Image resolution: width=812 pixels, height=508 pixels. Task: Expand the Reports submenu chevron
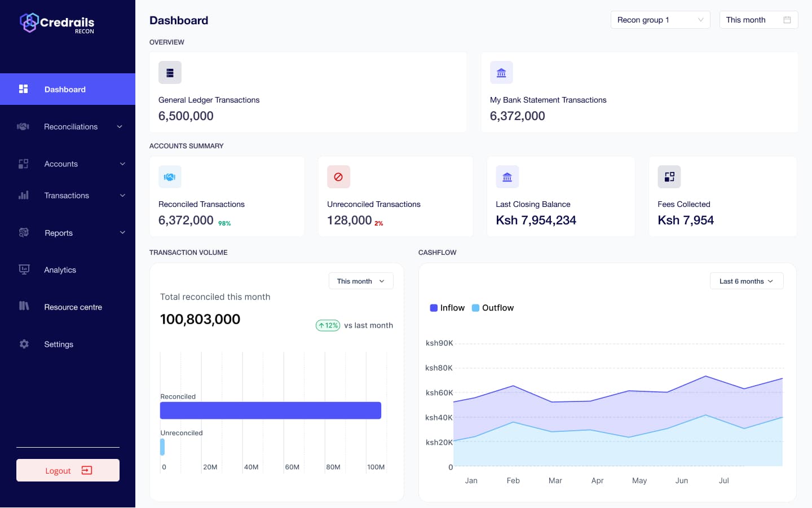[x=122, y=232]
